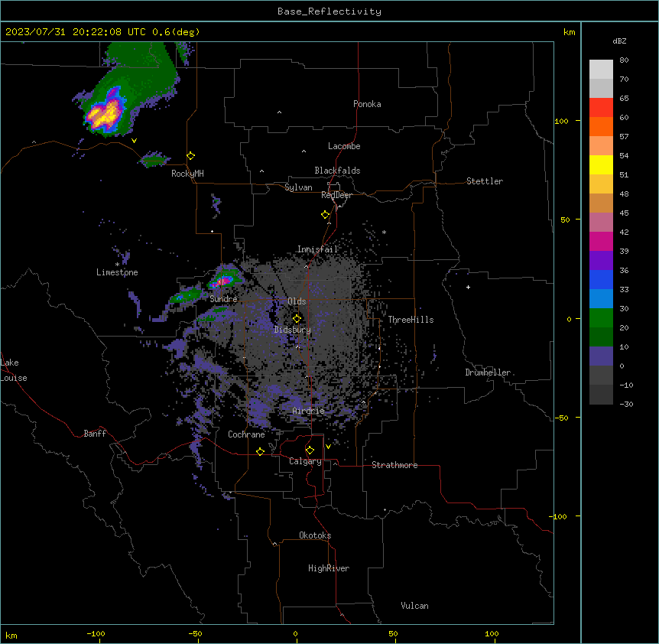Screen dimensions: 659x644
Task: Click the dBZ legend heading
Action: [x=619, y=41]
